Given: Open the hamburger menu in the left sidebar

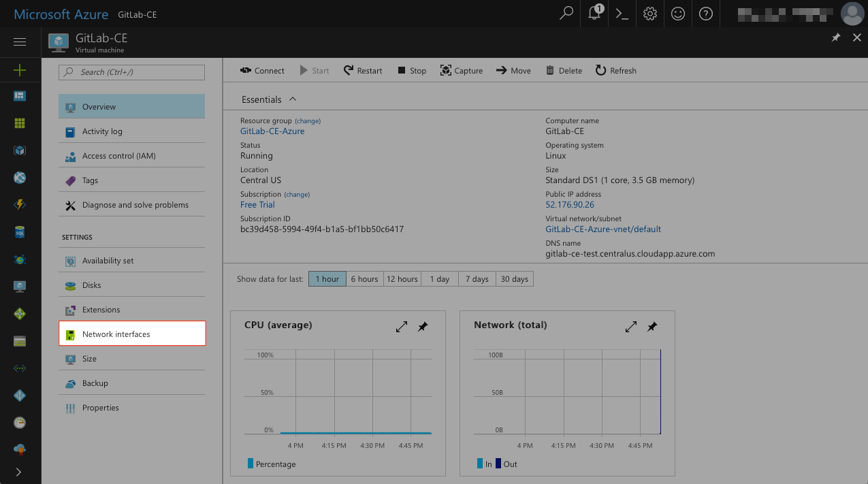Looking at the screenshot, I should (20, 42).
